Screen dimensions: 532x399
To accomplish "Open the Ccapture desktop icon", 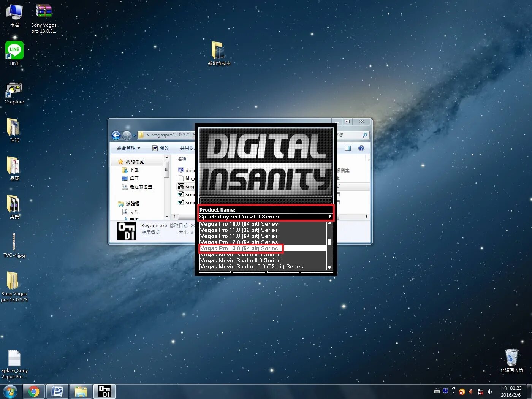I will (14, 93).
